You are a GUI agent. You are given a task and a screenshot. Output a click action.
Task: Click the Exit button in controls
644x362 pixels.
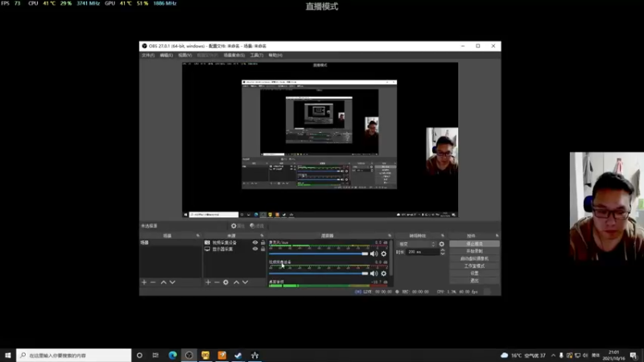[x=474, y=281]
